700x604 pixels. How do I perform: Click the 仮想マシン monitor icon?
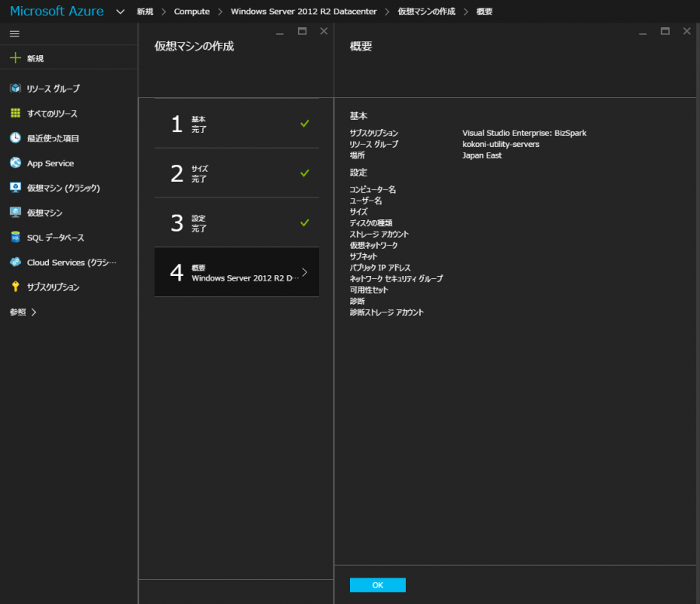click(x=16, y=212)
